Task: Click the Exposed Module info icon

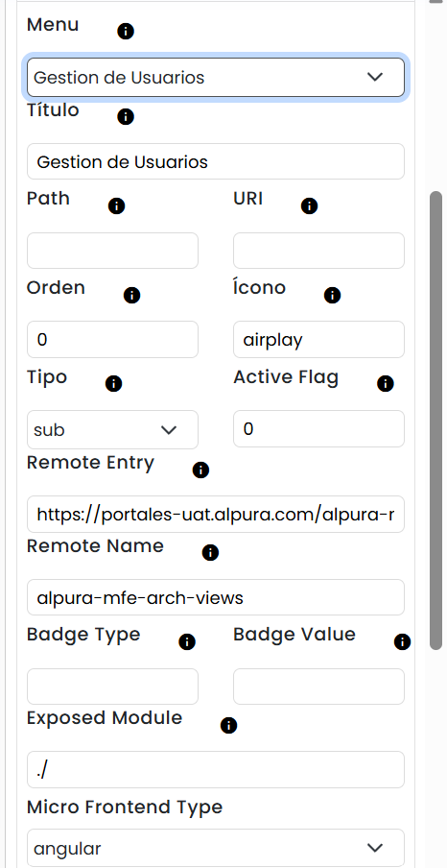Action: point(228,725)
